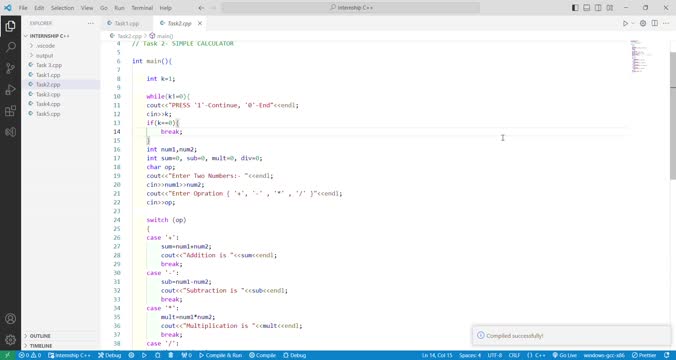Click the Run Code play icon
This screenshot has width=676, height=360.
pos(625,23)
